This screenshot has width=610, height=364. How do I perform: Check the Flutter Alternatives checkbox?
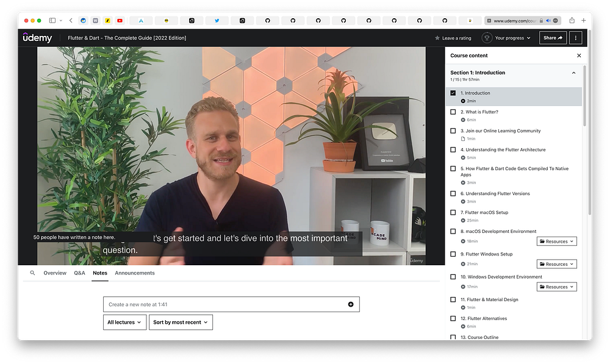453,318
